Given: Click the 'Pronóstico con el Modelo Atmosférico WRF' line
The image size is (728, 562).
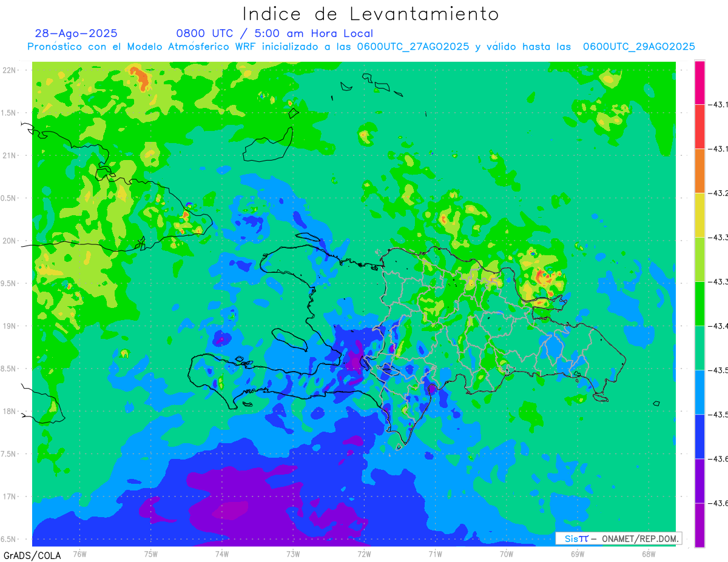Looking at the screenshot, I should pyautogui.click(x=142, y=47).
